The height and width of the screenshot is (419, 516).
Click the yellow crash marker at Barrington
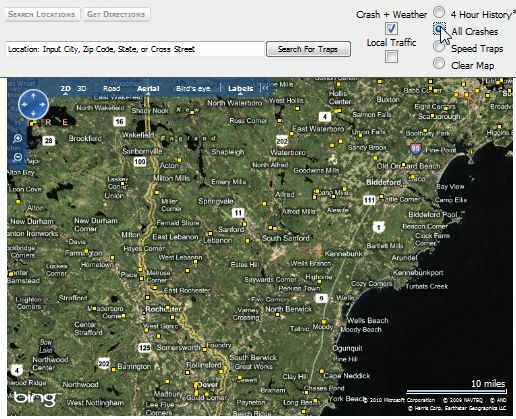coord(114,369)
